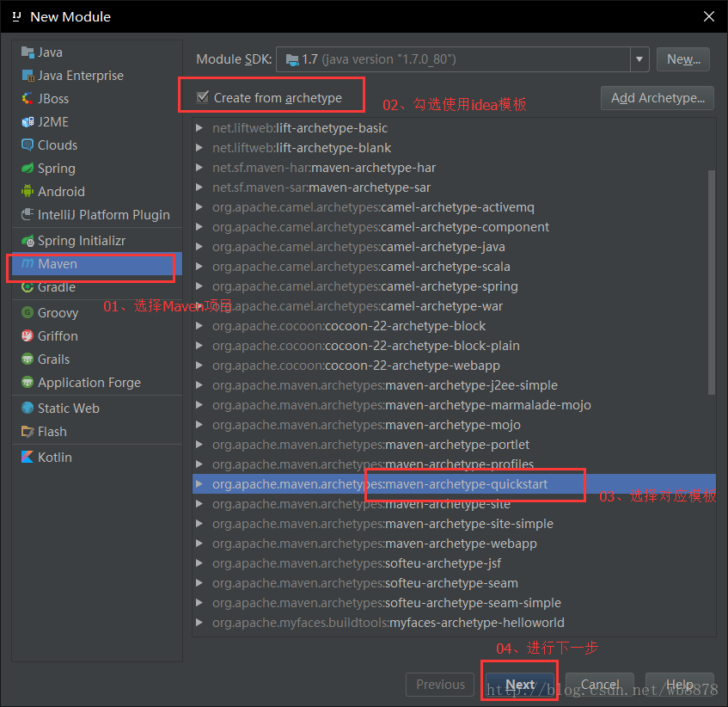The height and width of the screenshot is (707, 728).
Task: Click the Gradle icon
Action: click(x=28, y=287)
